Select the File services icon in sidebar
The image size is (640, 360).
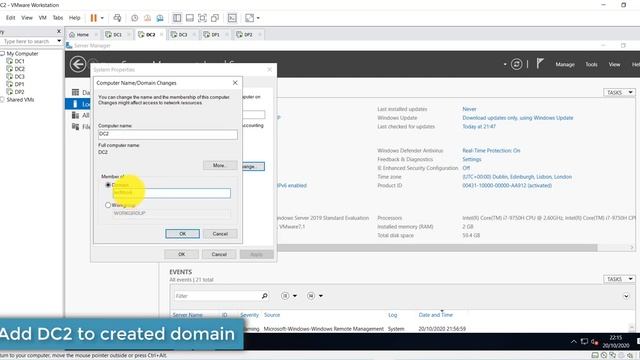[75, 127]
